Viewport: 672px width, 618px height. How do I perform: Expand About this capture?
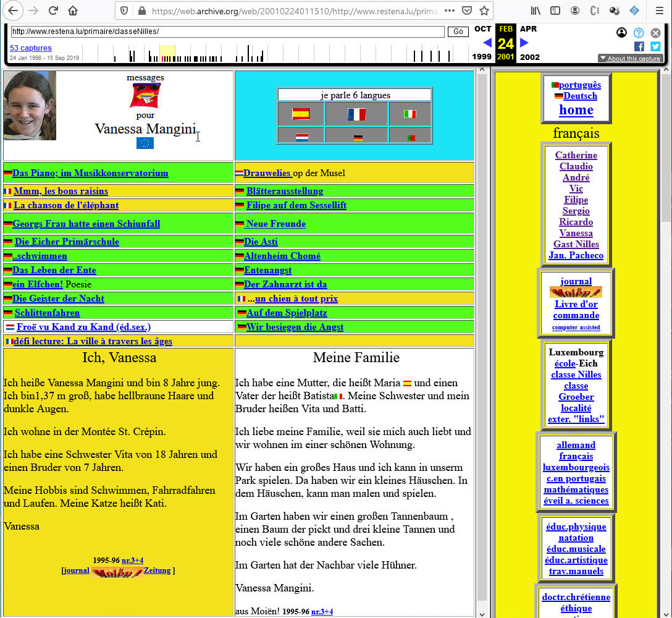(629, 58)
